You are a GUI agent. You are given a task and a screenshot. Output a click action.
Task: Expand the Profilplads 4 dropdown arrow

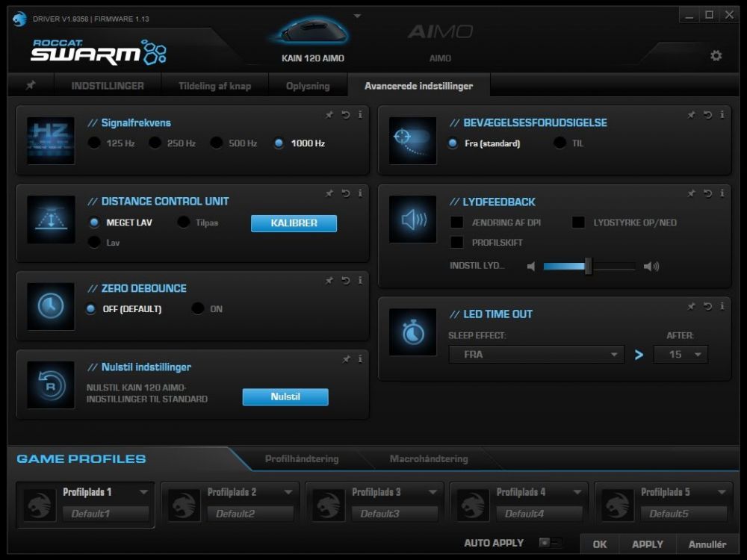point(577,492)
